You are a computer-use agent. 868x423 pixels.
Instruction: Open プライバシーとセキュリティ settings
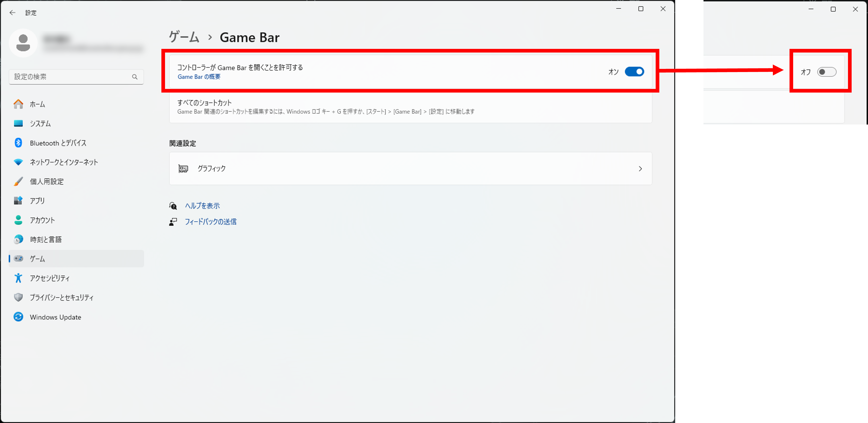[61, 297]
